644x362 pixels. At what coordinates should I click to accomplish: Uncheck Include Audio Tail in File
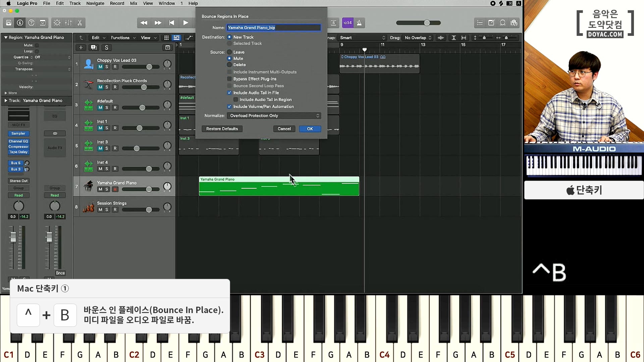click(x=229, y=93)
